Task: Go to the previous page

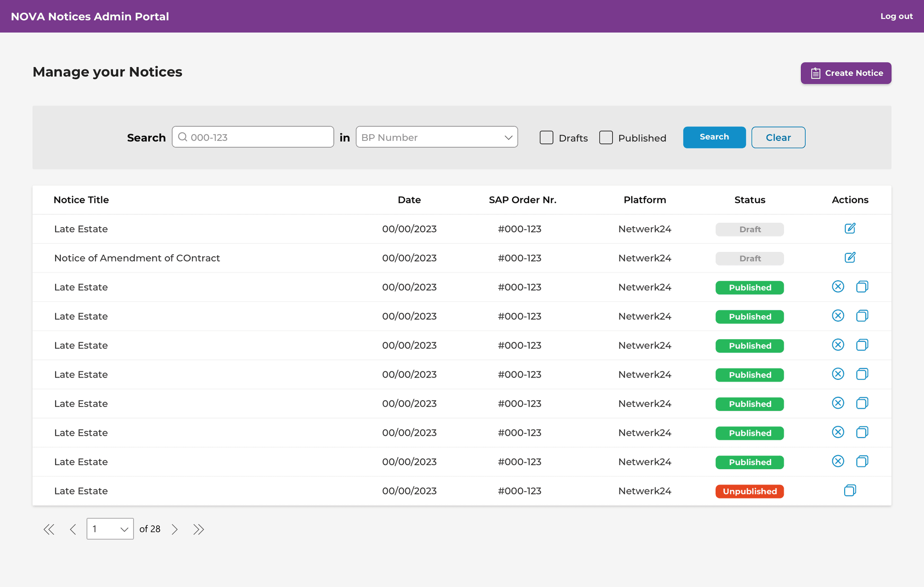Action: pyautogui.click(x=73, y=529)
